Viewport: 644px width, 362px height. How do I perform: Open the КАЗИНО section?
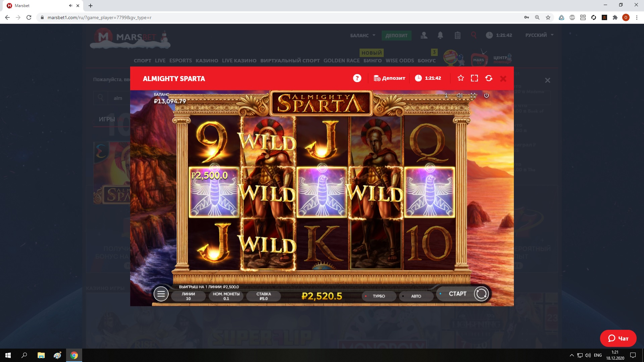point(207,61)
